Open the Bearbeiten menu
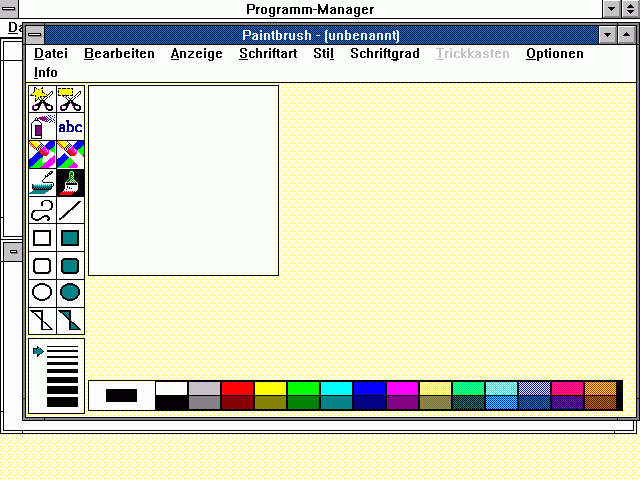The image size is (640, 480). (x=119, y=53)
